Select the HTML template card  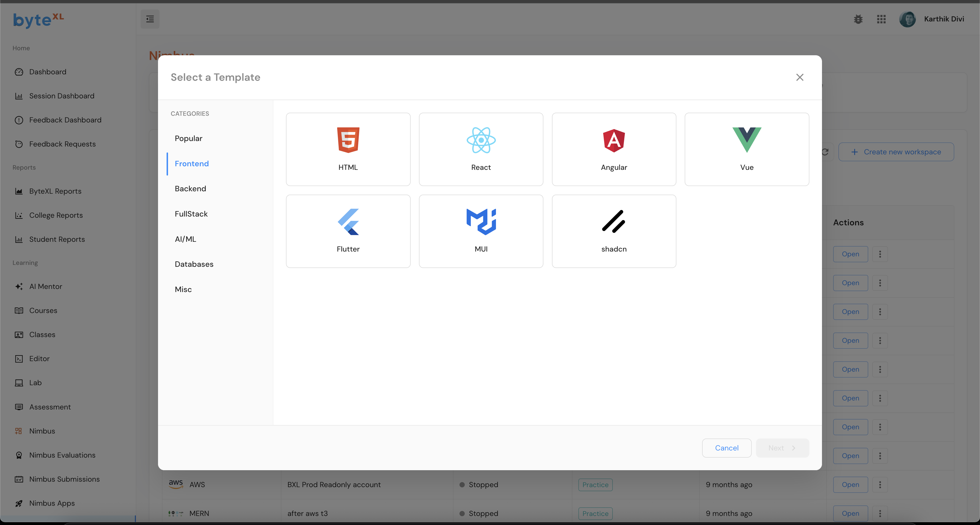click(x=348, y=149)
